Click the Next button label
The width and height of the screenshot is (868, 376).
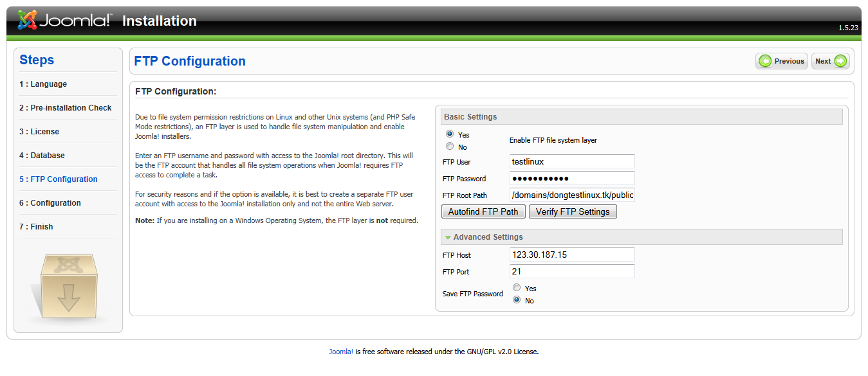(823, 61)
